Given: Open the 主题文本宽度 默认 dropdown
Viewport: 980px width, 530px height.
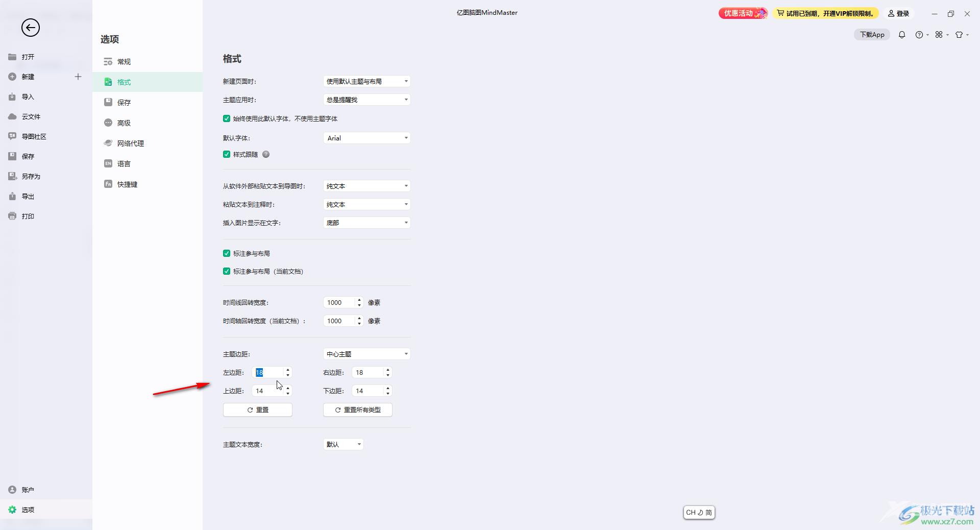Looking at the screenshot, I should tap(343, 444).
